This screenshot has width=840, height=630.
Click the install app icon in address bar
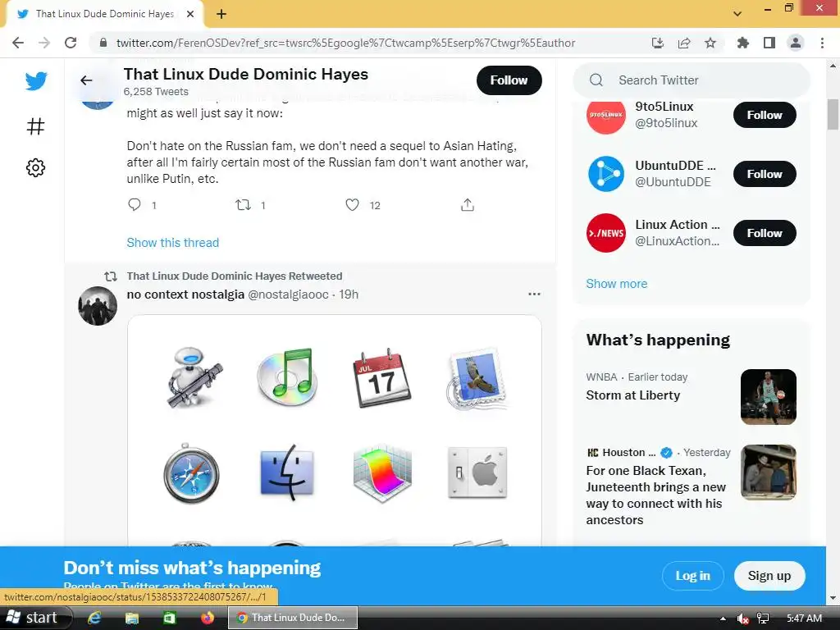(x=658, y=43)
